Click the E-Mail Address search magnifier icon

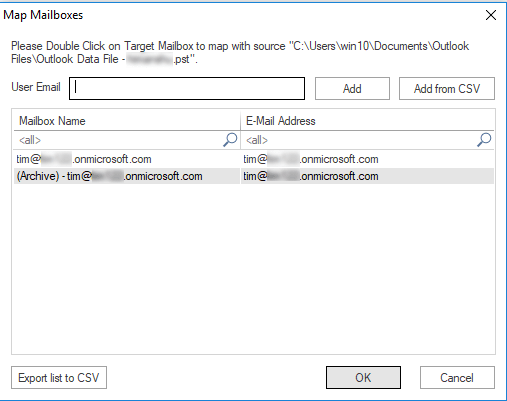click(x=484, y=140)
